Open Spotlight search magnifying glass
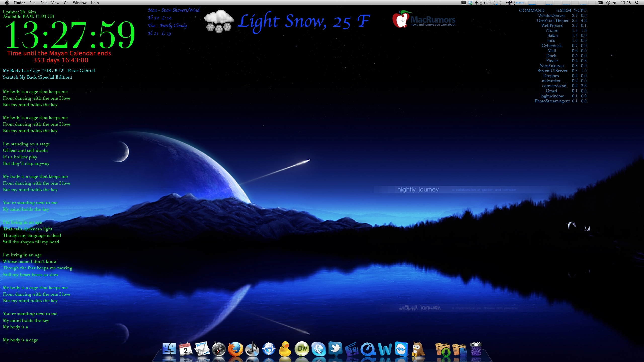 [637, 3]
